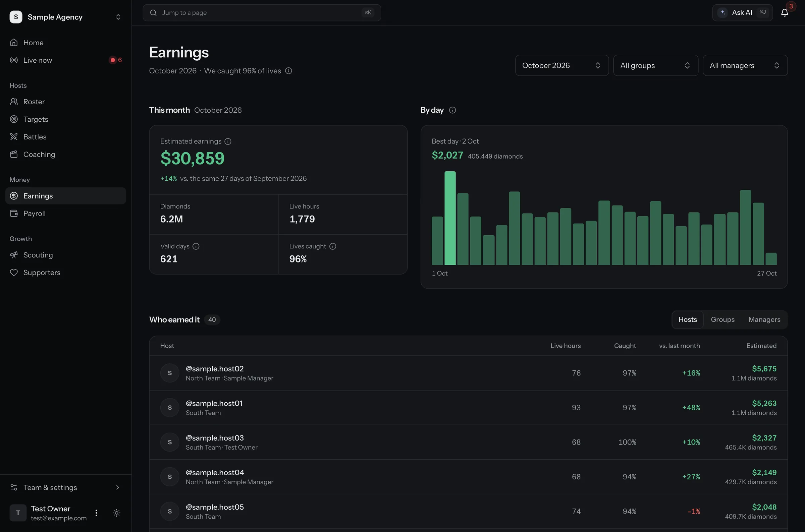Open the October 2026 month dropdown
The height and width of the screenshot is (532, 805).
[x=562, y=65]
